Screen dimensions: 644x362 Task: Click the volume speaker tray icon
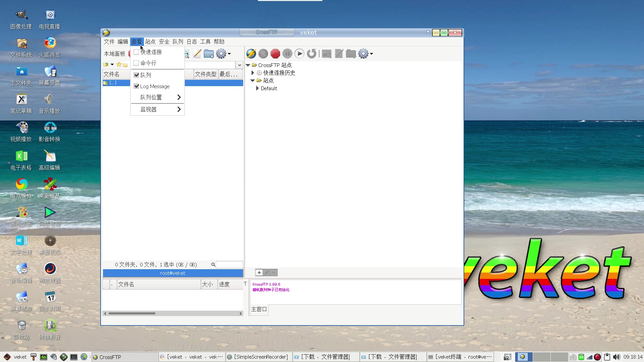[616, 357]
